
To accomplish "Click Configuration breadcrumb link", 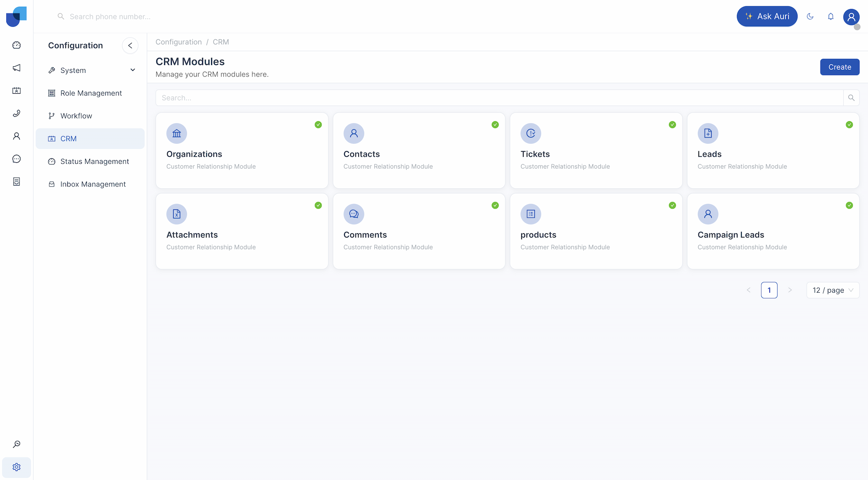I will 179,42.
